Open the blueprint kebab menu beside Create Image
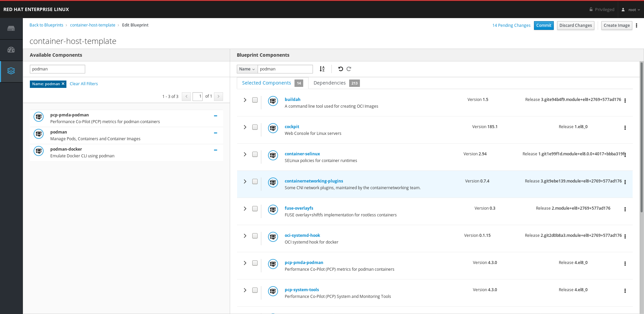This screenshot has width=644, height=314. tap(636, 25)
